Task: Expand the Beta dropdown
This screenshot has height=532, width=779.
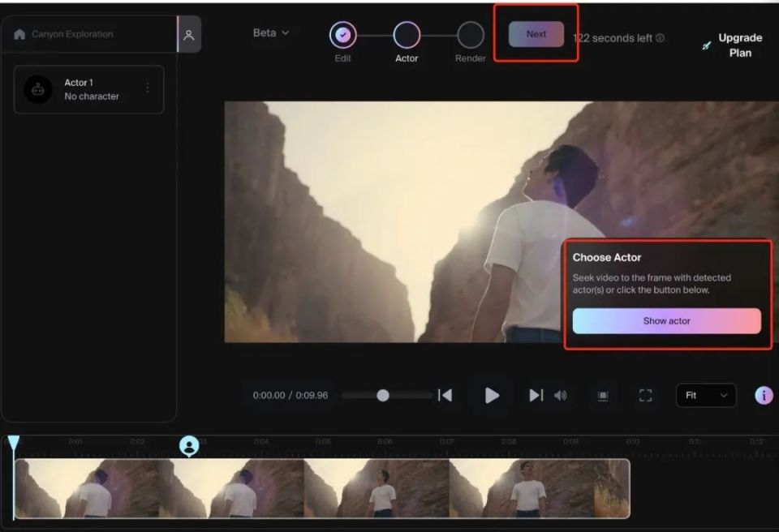Action: [271, 32]
